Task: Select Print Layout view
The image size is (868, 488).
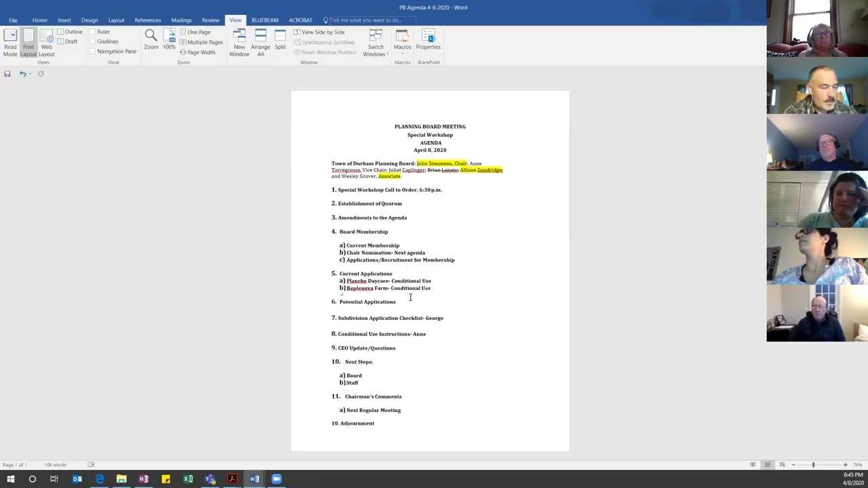Action: click(28, 43)
